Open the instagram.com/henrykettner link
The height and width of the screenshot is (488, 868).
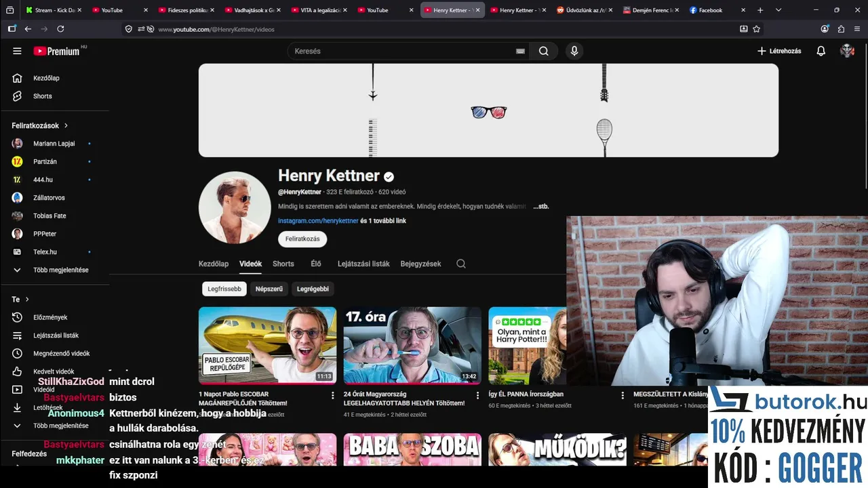click(318, 221)
